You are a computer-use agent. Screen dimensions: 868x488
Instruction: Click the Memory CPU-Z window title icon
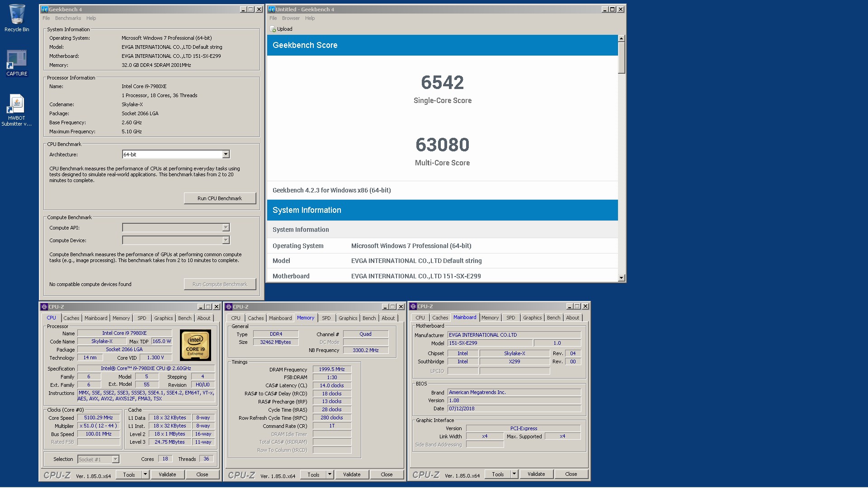229,306
